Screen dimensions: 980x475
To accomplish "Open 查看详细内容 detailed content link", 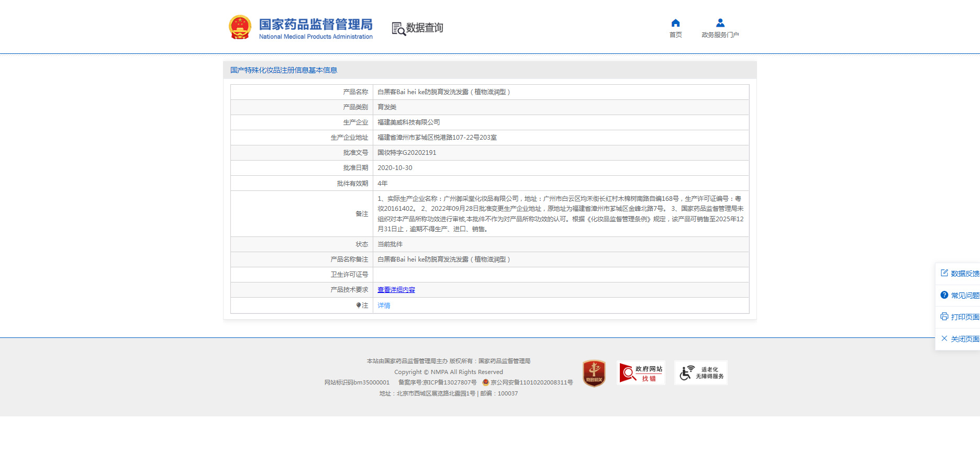I will (x=396, y=289).
